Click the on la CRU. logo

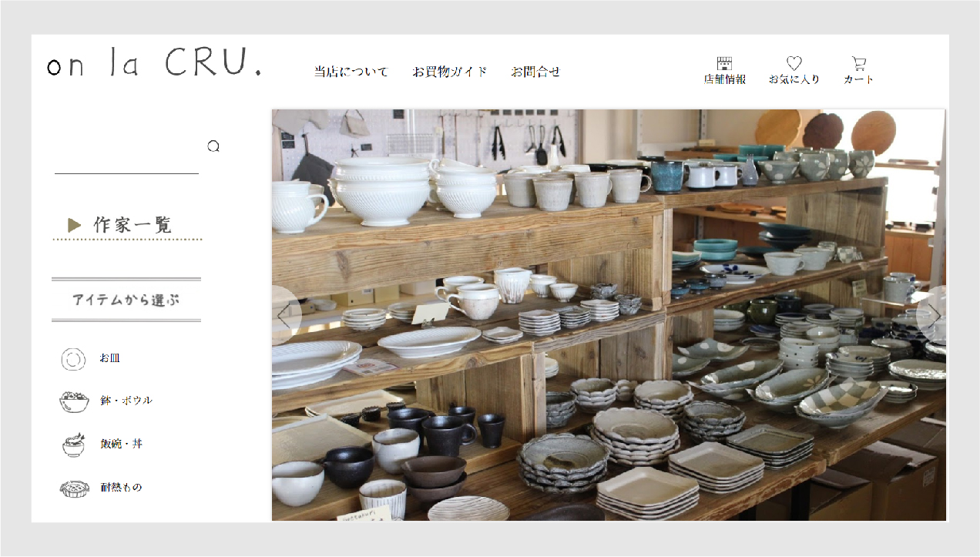pos(154,65)
